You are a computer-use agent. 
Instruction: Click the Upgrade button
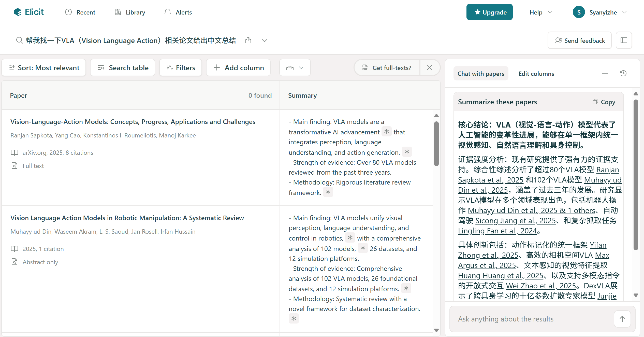489,12
